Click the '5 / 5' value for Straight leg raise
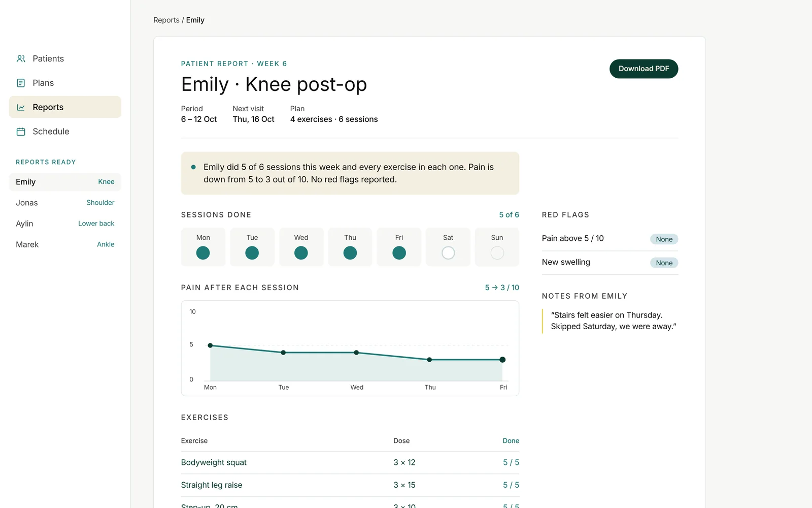Image resolution: width=812 pixels, height=508 pixels. (x=511, y=485)
